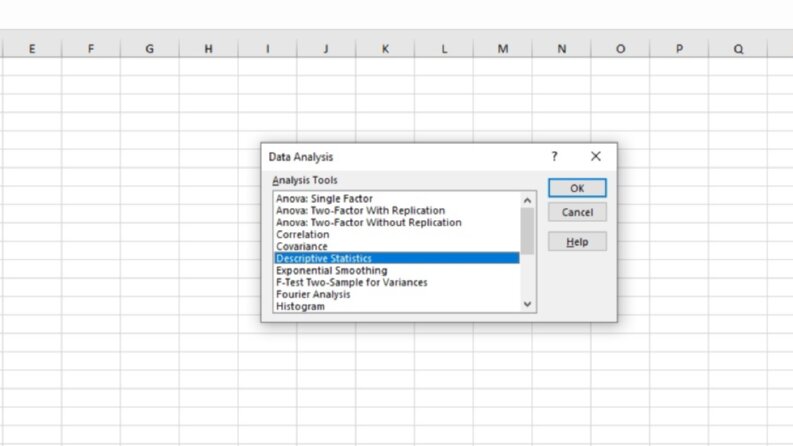Pick Covariance from Analysis Tools
793x446 pixels.
[x=396, y=246]
